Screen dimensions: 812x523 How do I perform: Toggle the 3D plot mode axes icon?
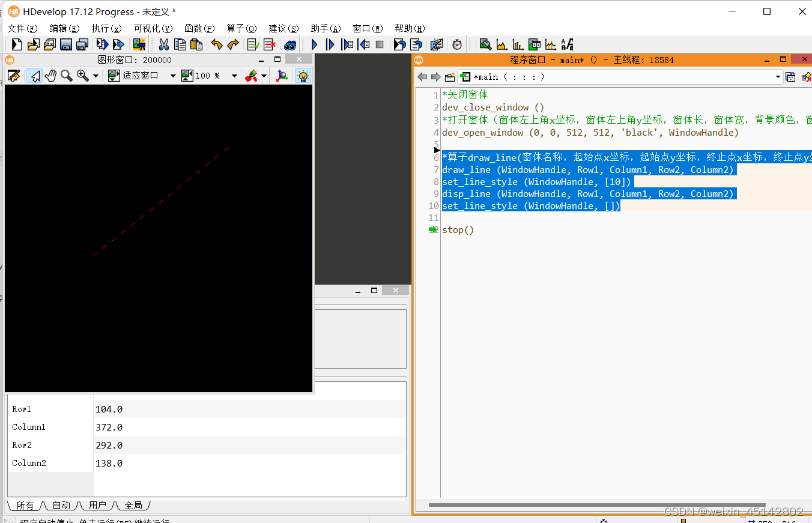coord(282,76)
